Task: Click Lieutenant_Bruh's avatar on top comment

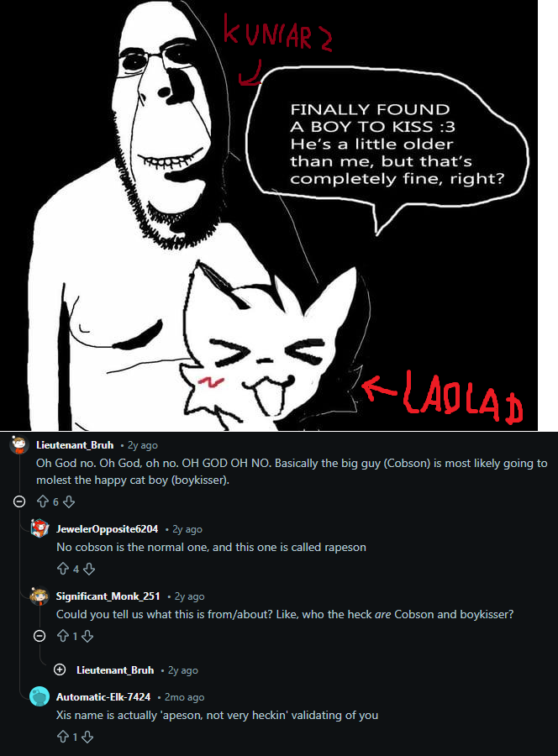Action: 19,444
